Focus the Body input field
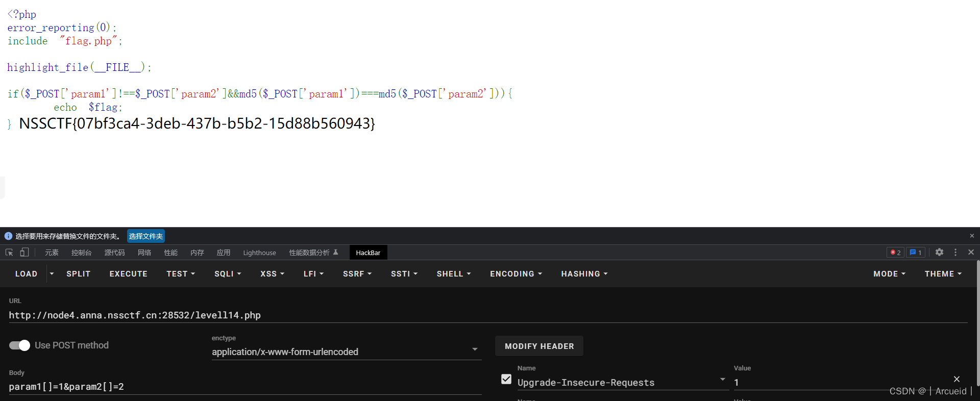This screenshot has height=401, width=980. pyautogui.click(x=245, y=387)
